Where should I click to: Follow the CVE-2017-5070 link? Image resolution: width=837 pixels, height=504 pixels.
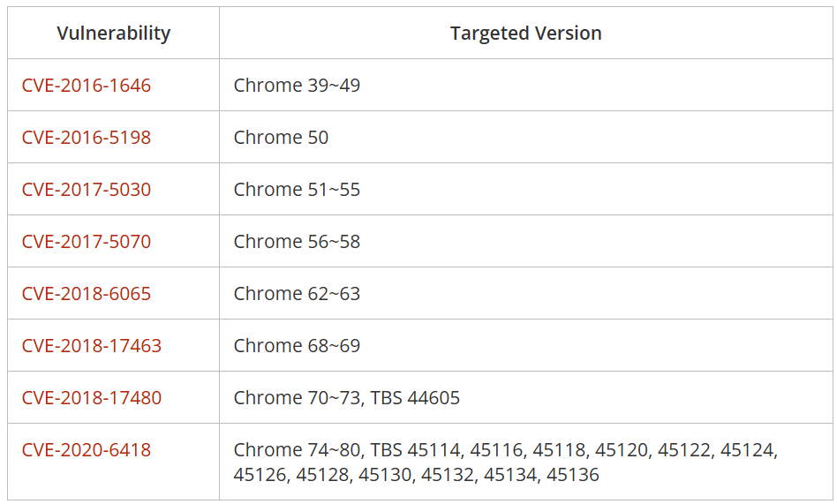pos(87,242)
